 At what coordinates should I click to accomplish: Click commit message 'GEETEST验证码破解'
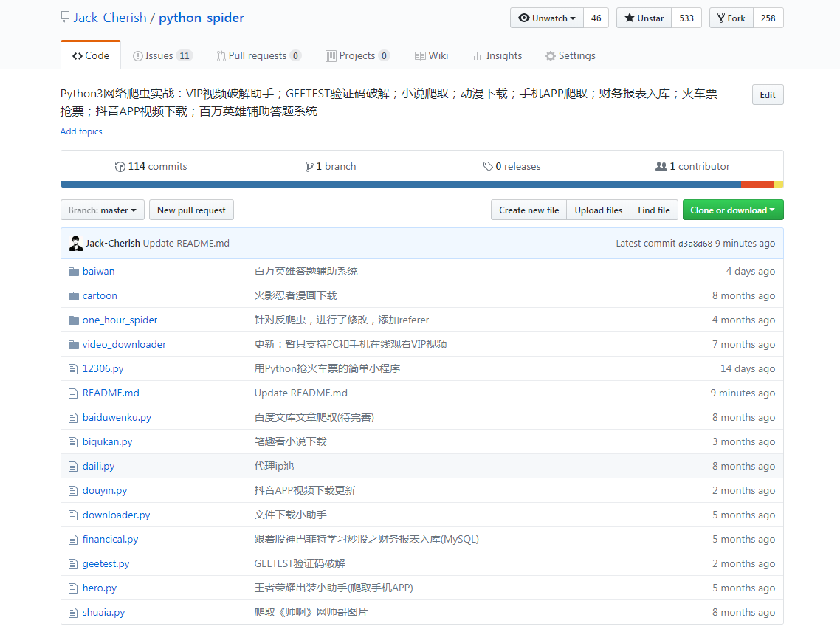coord(300,563)
